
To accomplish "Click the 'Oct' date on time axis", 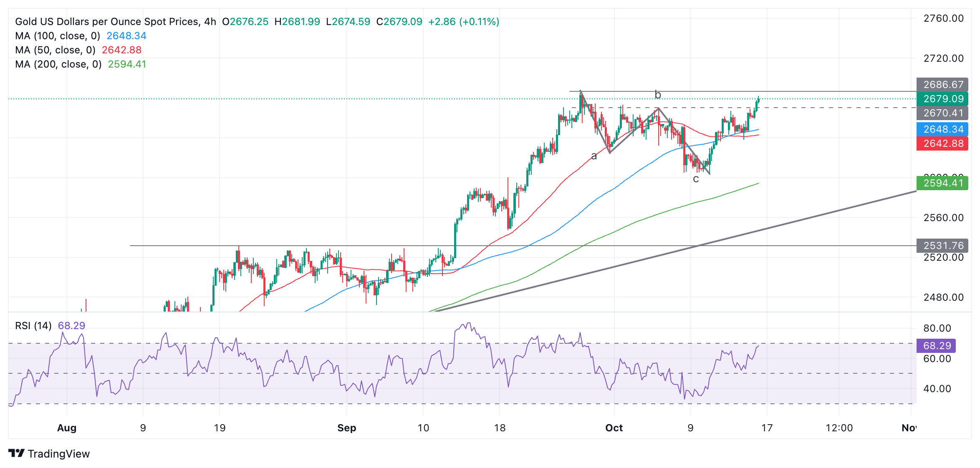I will 614,428.
